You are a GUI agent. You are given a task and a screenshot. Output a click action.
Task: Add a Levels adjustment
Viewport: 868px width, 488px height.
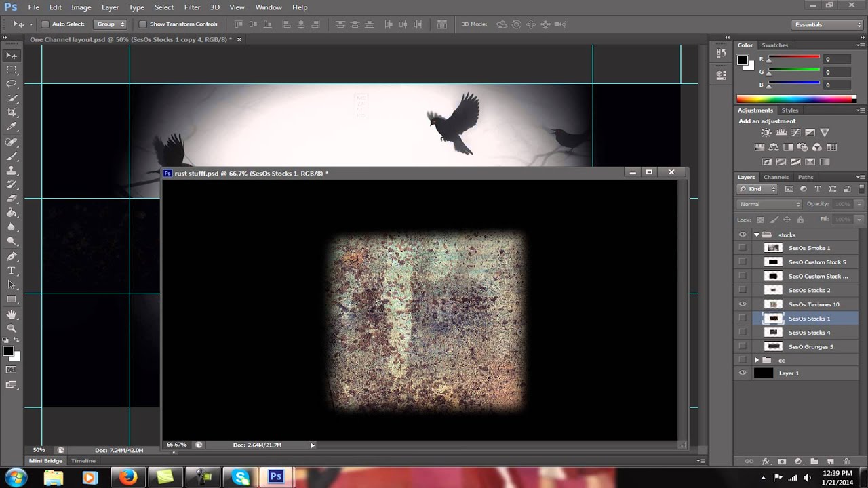[781, 133]
